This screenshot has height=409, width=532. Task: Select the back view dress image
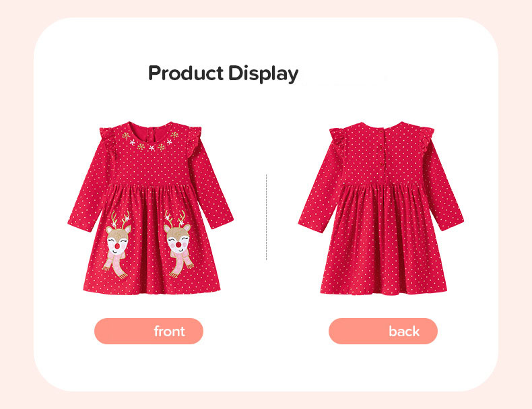pos(381,208)
